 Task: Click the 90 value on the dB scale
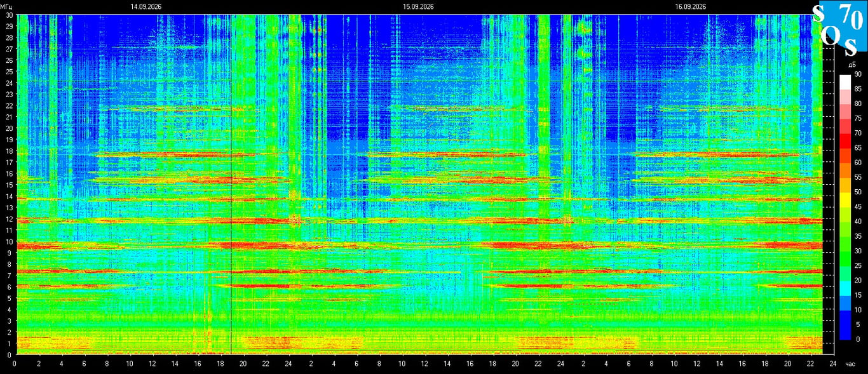(x=858, y=74)
